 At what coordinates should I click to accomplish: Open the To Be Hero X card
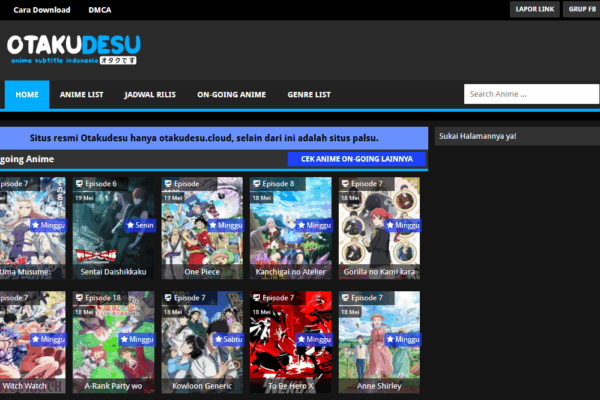[x=291, y=342]
